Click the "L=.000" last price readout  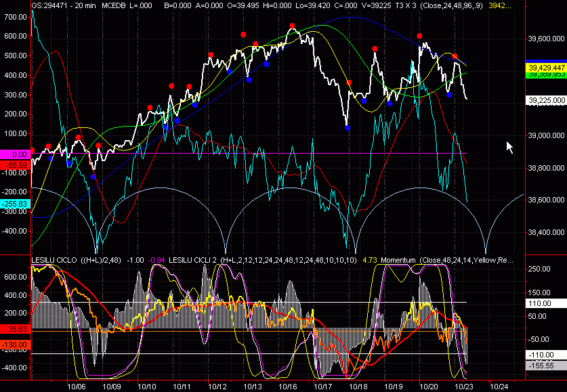click(141, 6)
